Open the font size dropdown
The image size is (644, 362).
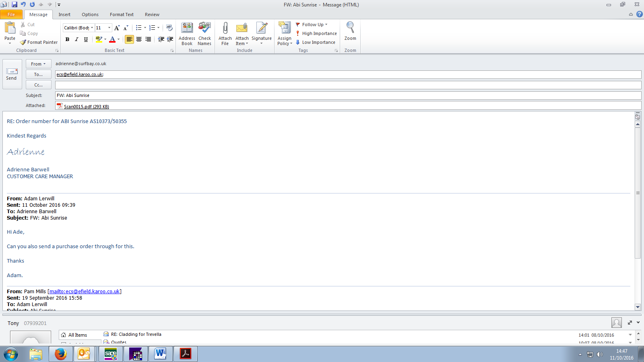(109, 28)
